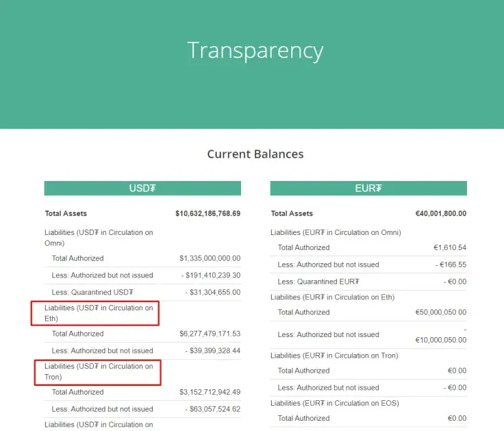Viewport: 504px width, 431px height.
Task: Click highlighted Liabilities USD₮ in Circulation on Tron
Action: point(99,371)
